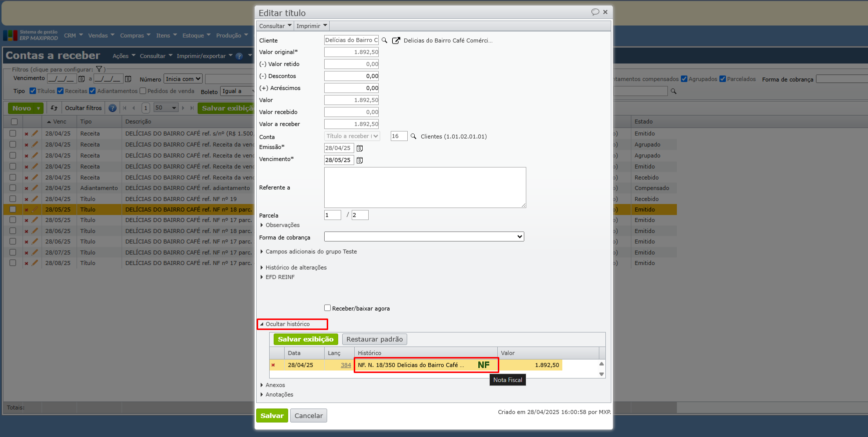Image resolution: width=868 pixels, height=437 pixels.
Task: Click the Cancelar button
Action: pyautogui.click(x=309, y=415)
